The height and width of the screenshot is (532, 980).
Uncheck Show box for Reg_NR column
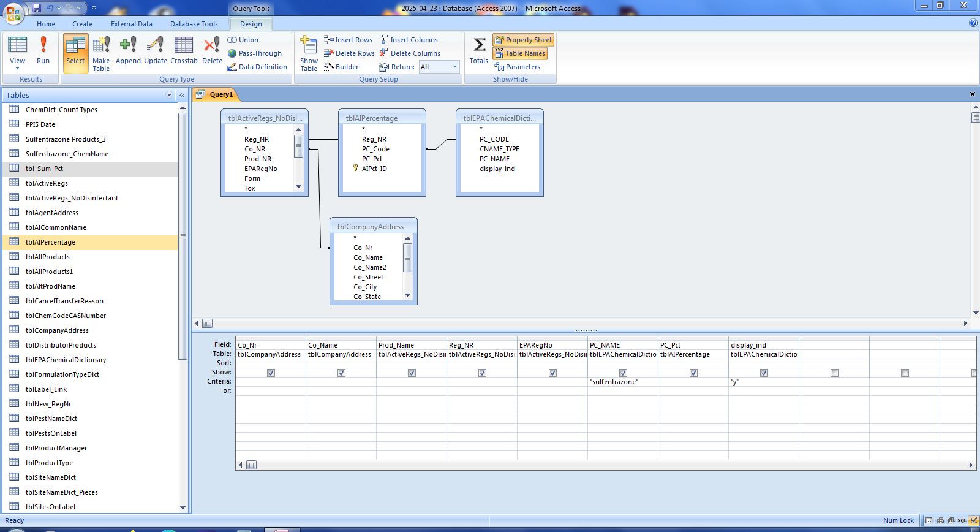click(482, 373)
